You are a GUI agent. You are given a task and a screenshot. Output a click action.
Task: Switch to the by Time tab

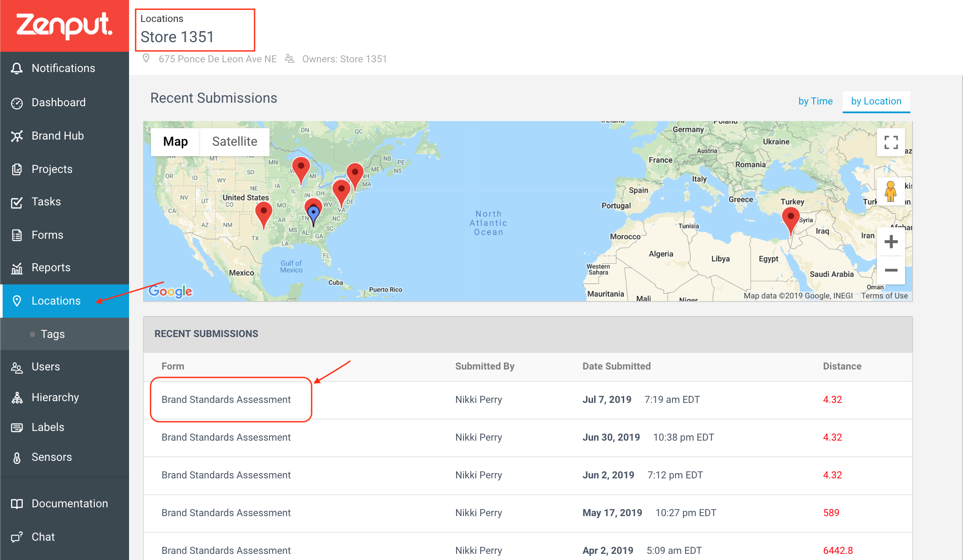pyautogui.click(x=815, y=101)
